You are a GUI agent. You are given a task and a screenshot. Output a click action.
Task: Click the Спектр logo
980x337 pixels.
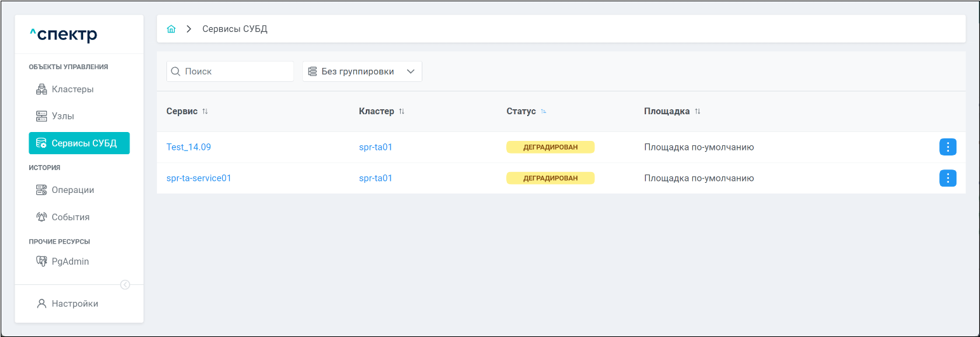point(64,35)
